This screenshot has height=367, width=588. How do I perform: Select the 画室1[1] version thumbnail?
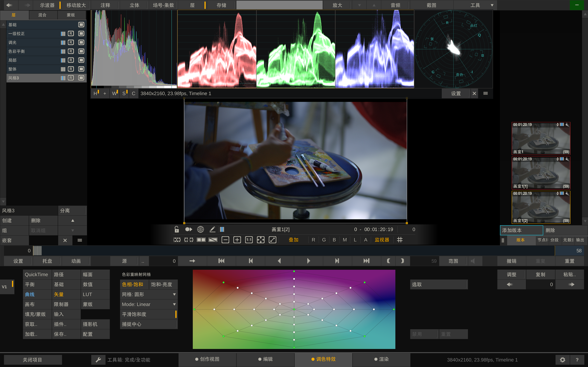(x=541, y=173)
